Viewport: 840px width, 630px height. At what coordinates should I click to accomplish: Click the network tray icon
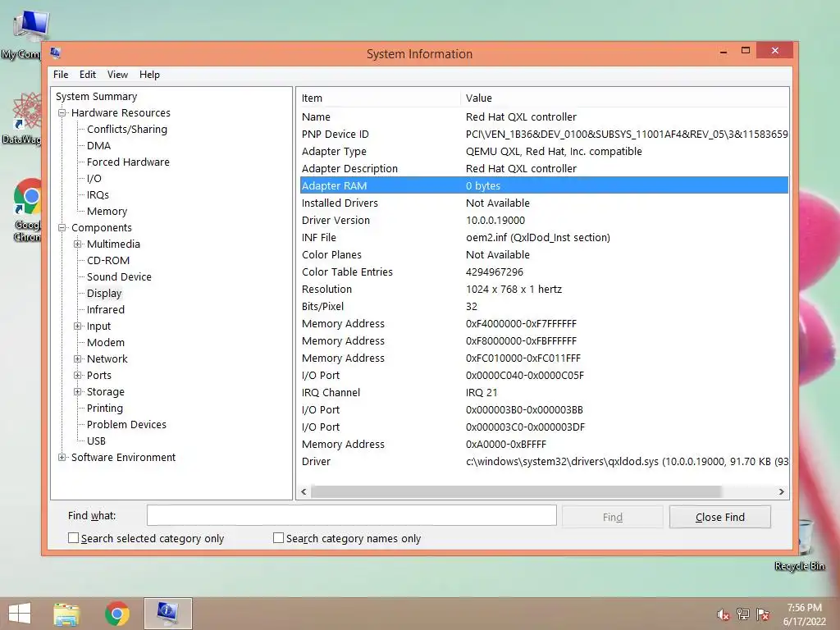tap(742, 614)
